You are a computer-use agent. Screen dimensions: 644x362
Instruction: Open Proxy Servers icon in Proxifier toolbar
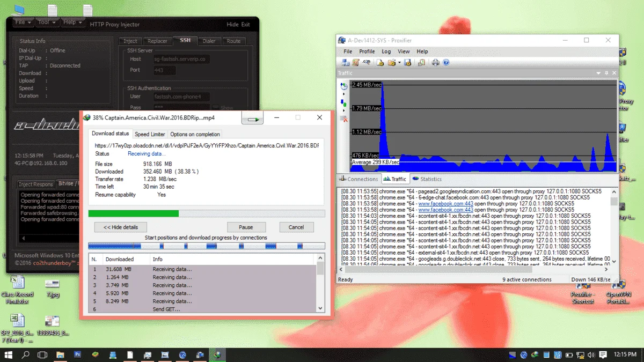click(346, 62)
